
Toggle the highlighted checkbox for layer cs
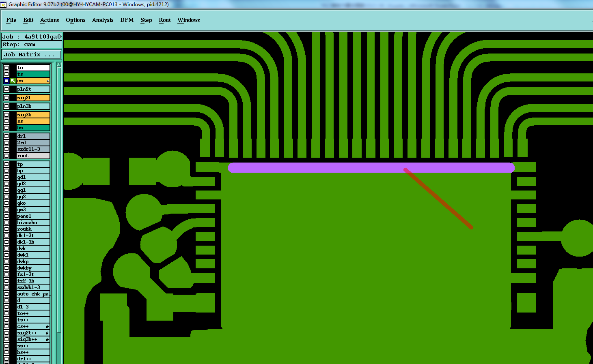tap(6, 81)
